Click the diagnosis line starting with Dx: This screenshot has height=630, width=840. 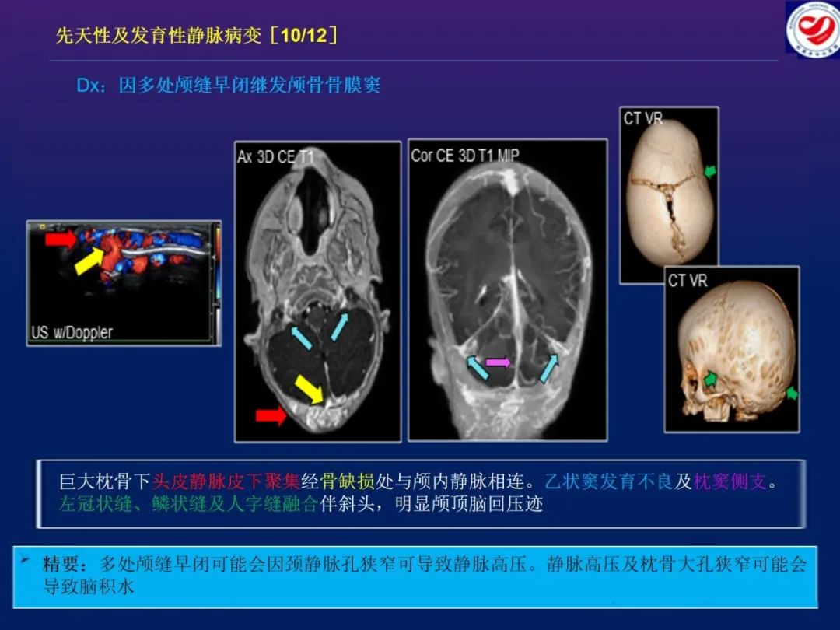point(228,86)
